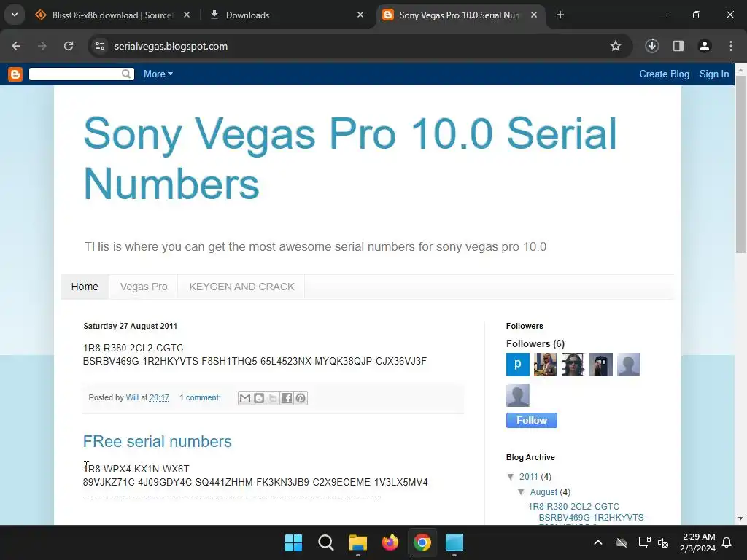
Task: Click the browser forward arrow
Action: point(42,46)
